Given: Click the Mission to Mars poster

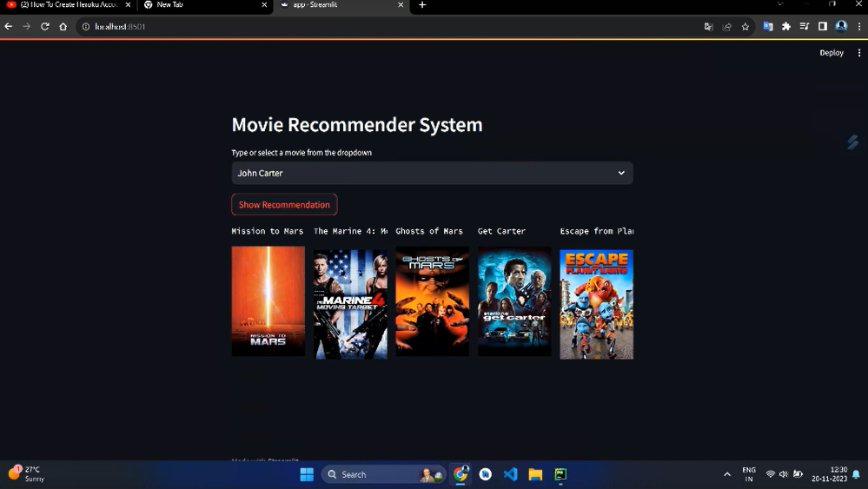Looking at the screenshot, I should [268, 301].
